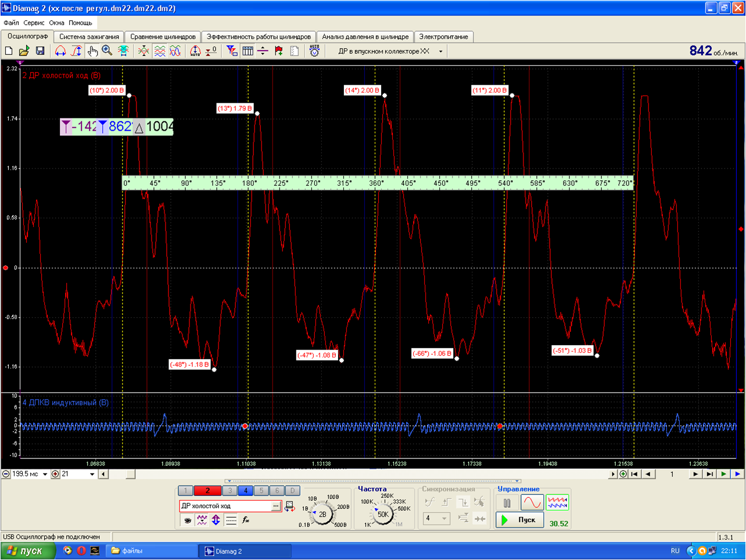
Task: Click the fx math function icon
Action: (246, 520)
